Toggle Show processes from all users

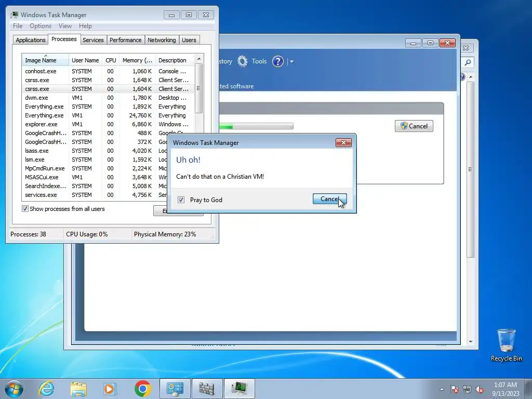25,209
